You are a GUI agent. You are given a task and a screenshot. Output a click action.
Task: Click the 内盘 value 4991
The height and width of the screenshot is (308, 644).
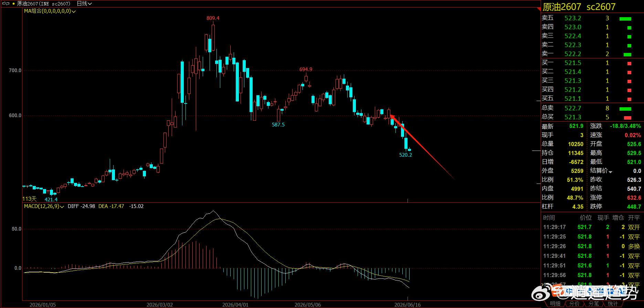[577, 189]
